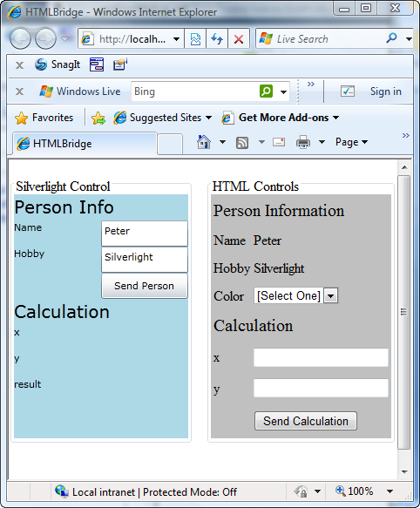Click the HTML x input field
420x508 pixels.
point(321,357)
